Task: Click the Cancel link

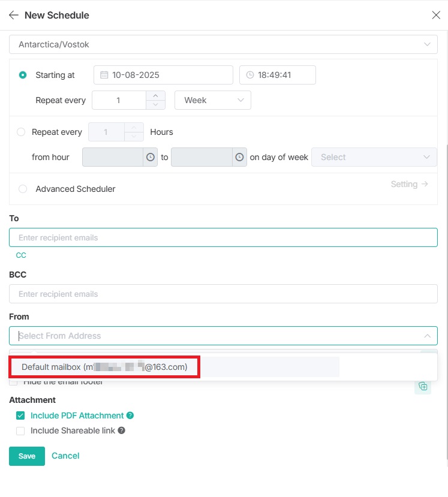Action: tap(65, 456)
